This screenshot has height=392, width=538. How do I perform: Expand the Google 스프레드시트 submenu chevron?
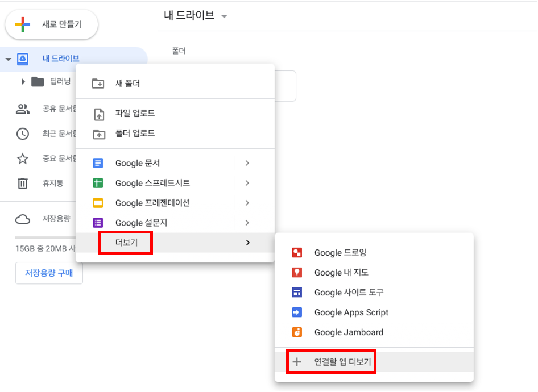[x=247, y=183]
